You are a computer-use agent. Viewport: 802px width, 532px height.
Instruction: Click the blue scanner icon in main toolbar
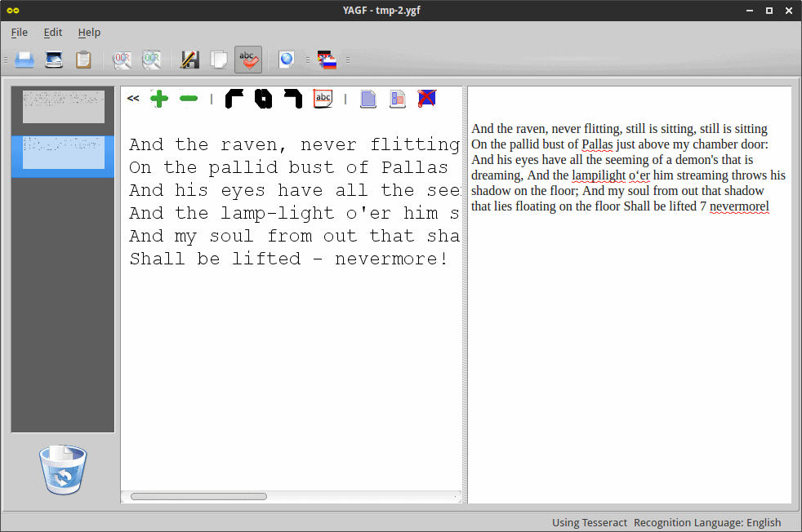pos(24,60)
